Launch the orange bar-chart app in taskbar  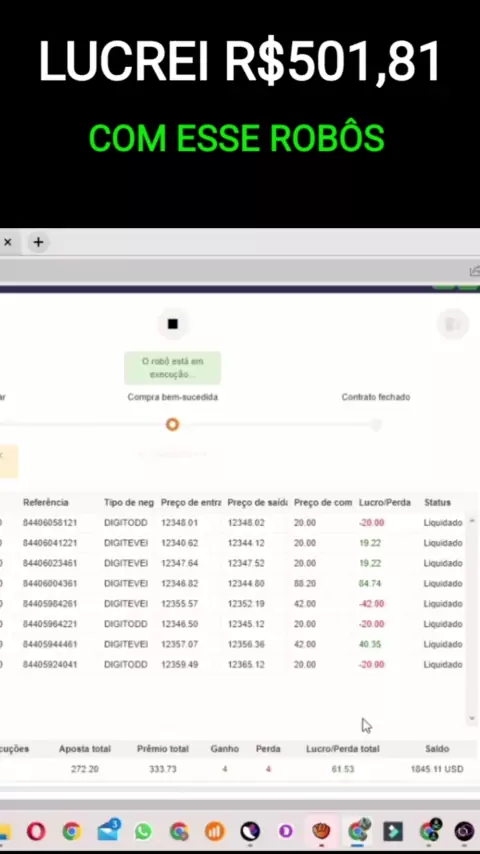215,832
